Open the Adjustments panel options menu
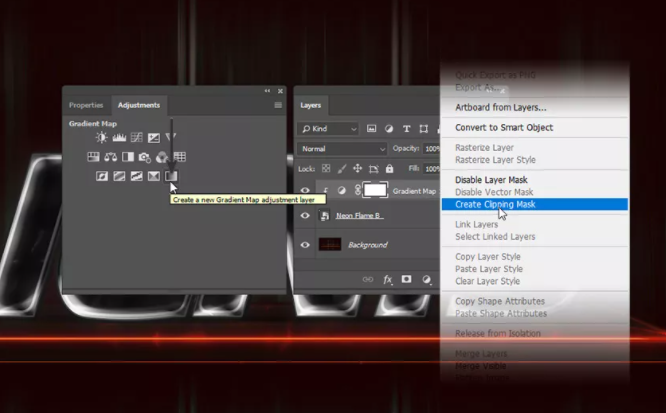Viewport: 666px width, 413px height. click(278, 105)
